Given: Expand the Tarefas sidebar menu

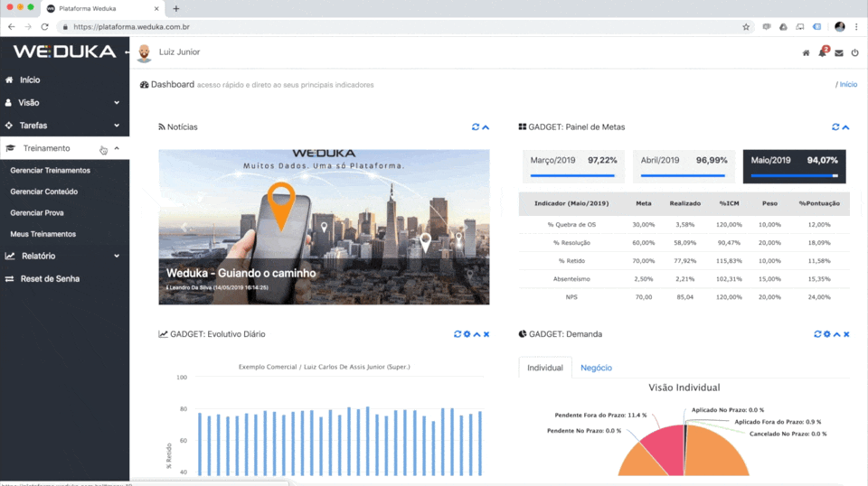Looking at the screenshot, I should coord(65,126).
